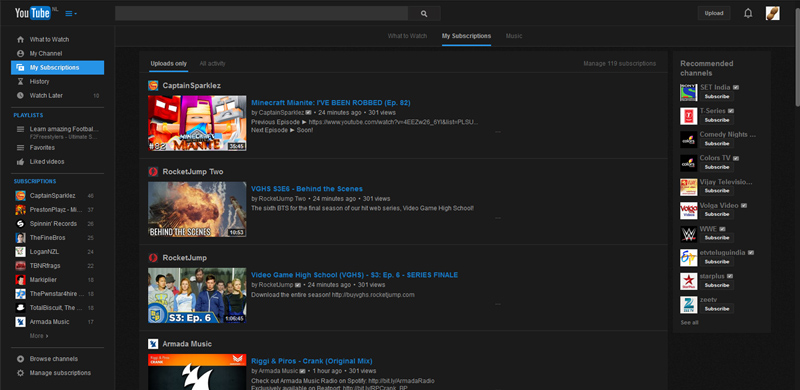The width and height of the screenshot is (800, 390).
Task: Subscribe to starplus
Action: [717, 285]
